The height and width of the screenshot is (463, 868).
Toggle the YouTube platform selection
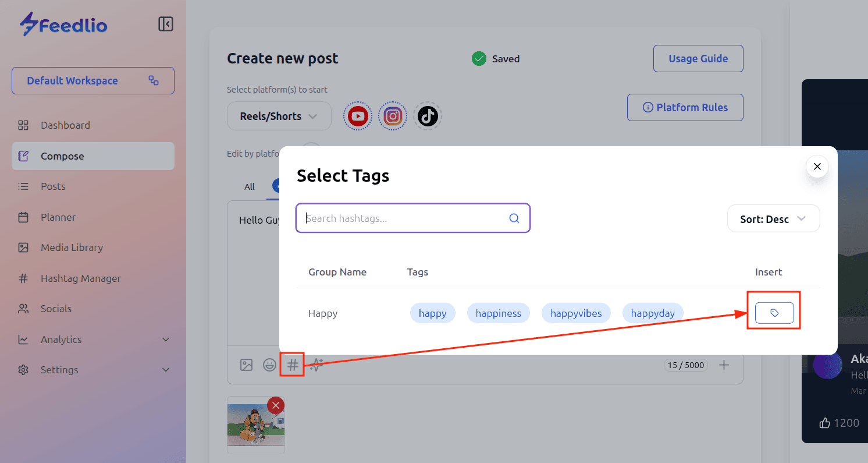pos(358,116)
